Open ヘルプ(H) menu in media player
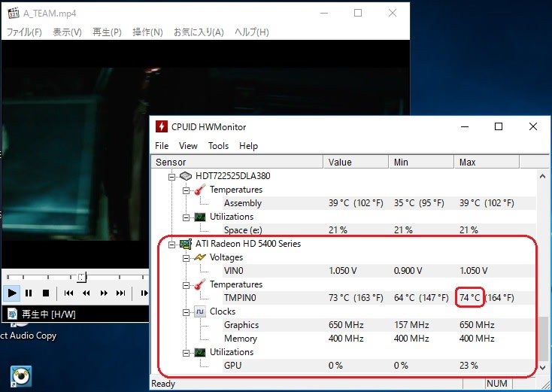Screen dimensions: 552x392 252,32
